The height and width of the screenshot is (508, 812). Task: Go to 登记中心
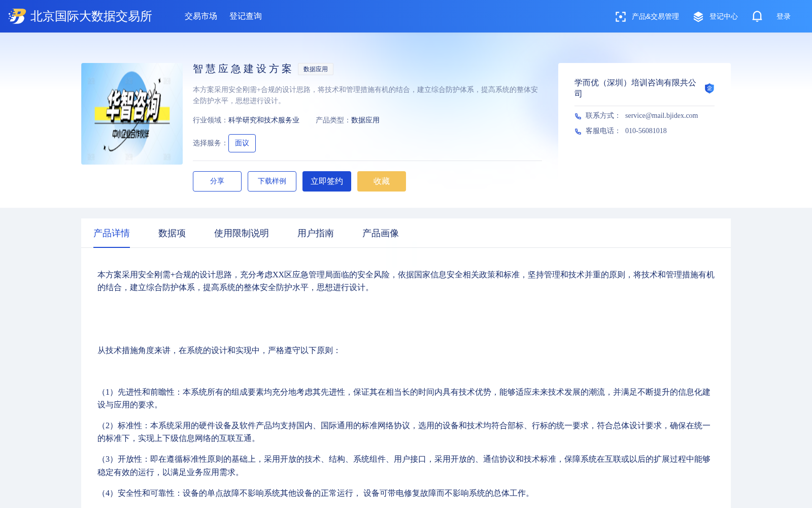[724, 17]
